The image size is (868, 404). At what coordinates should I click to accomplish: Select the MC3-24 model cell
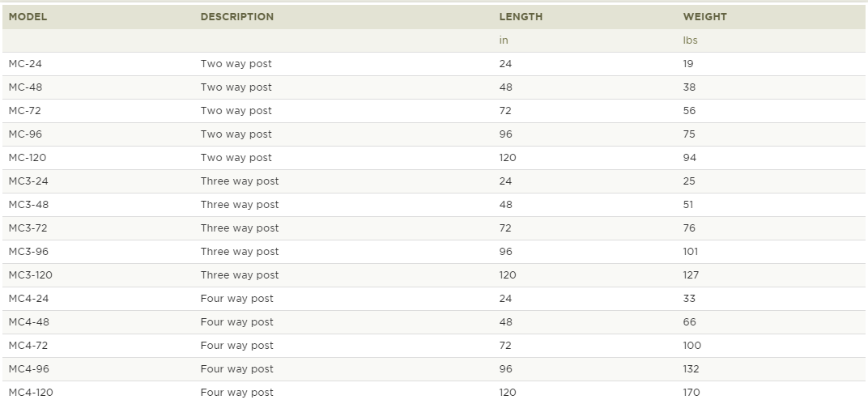tap(29, 181)
